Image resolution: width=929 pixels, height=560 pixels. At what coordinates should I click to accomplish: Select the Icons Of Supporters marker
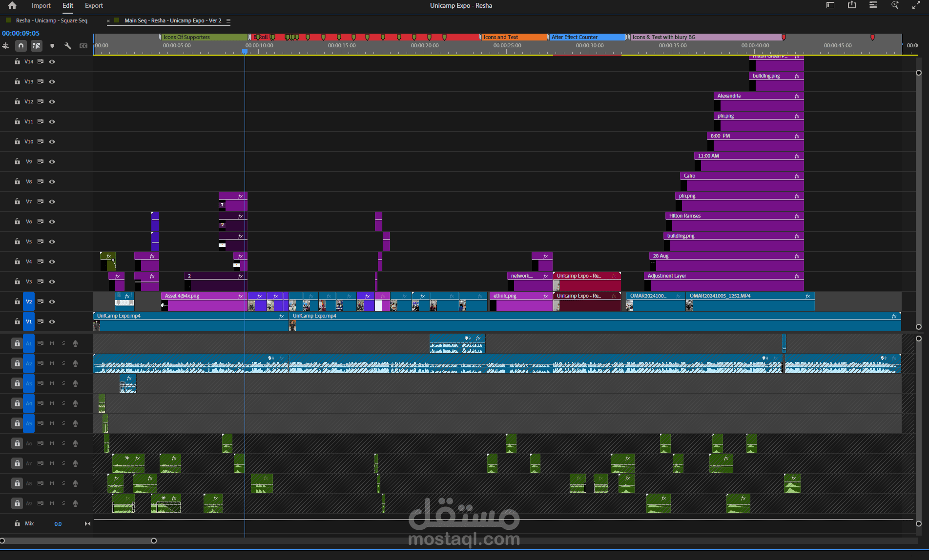(204, 37)
